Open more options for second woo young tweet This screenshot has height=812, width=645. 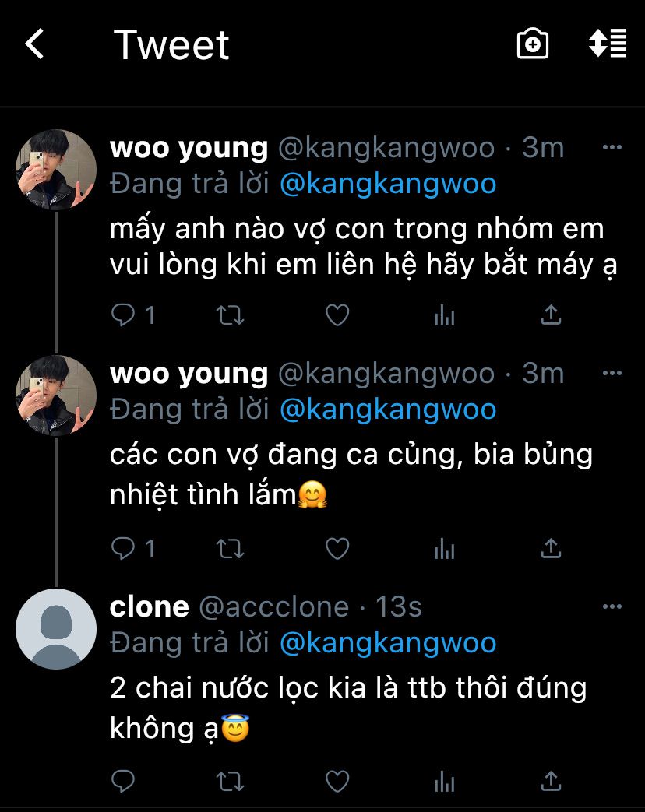pos(613,374)
